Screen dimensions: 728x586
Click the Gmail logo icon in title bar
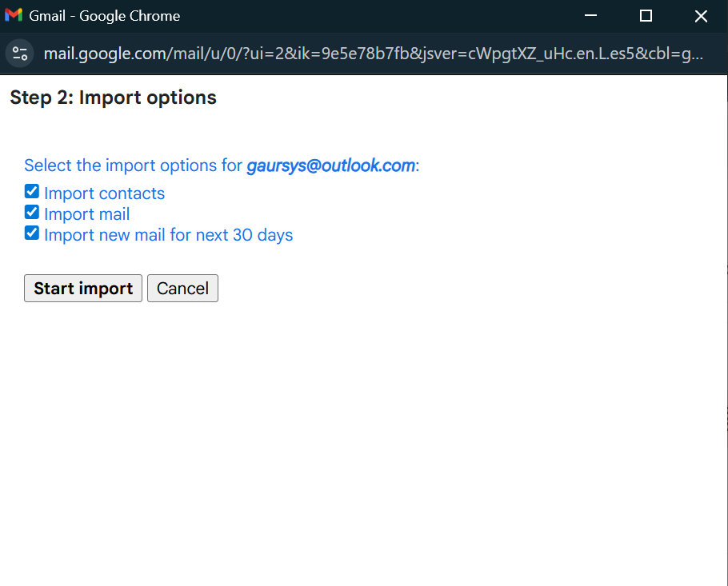click(14, 15)
